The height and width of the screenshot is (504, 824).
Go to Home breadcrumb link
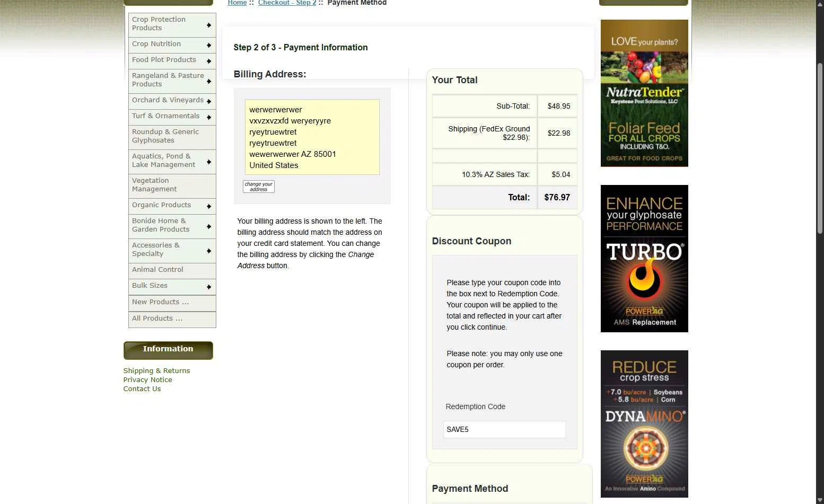[237, 3]
